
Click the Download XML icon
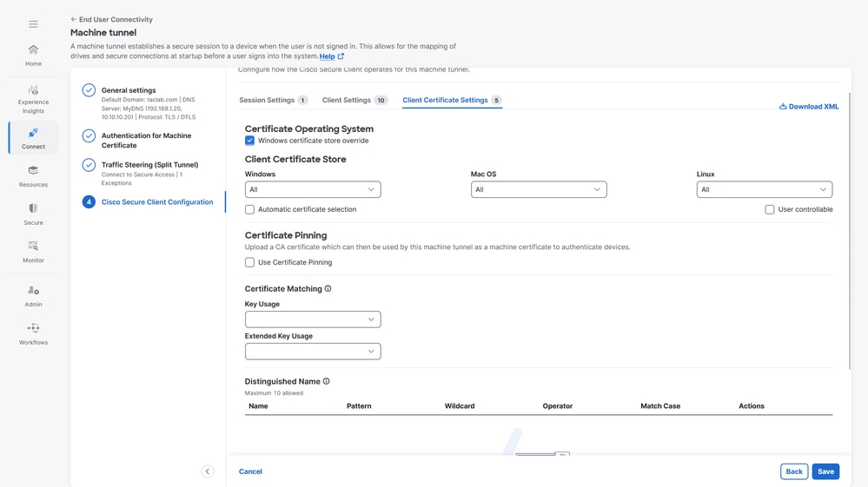(x=783, y=106)
